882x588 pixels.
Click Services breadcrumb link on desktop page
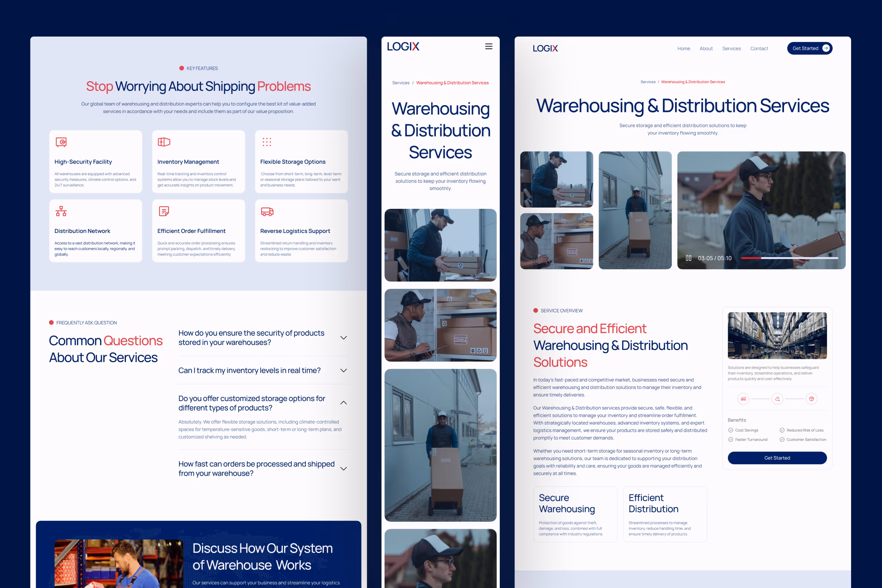point(648,82)
